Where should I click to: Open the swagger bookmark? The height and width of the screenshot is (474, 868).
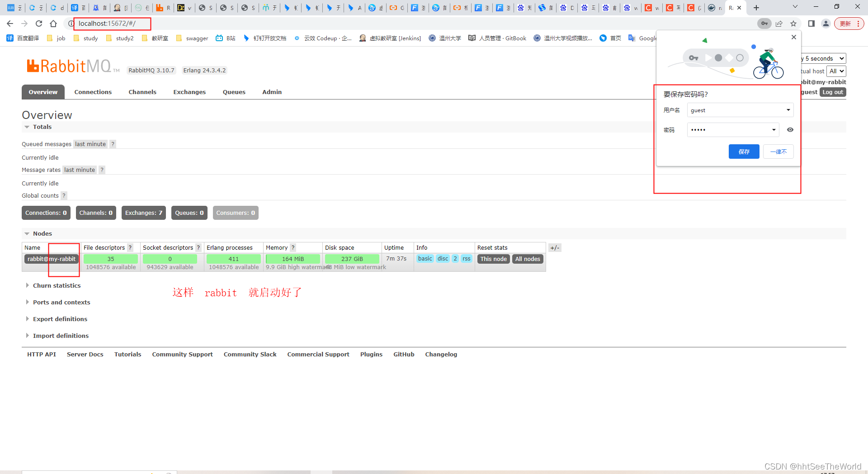(x=192, y=38)
